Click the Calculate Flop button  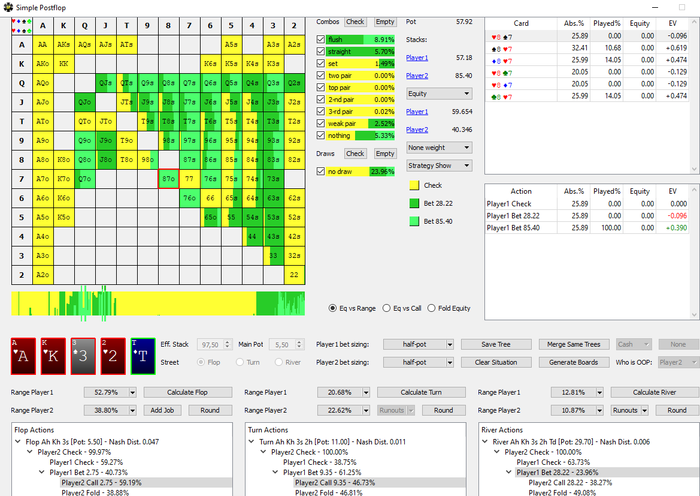click(x=188, y=392)
